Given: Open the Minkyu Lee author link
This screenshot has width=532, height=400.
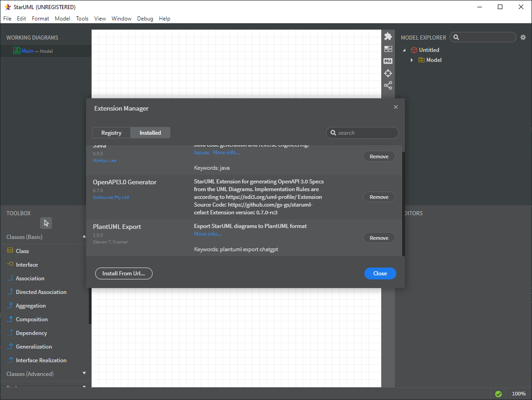Looking at the screenshot, I should [x=104, y=161].
